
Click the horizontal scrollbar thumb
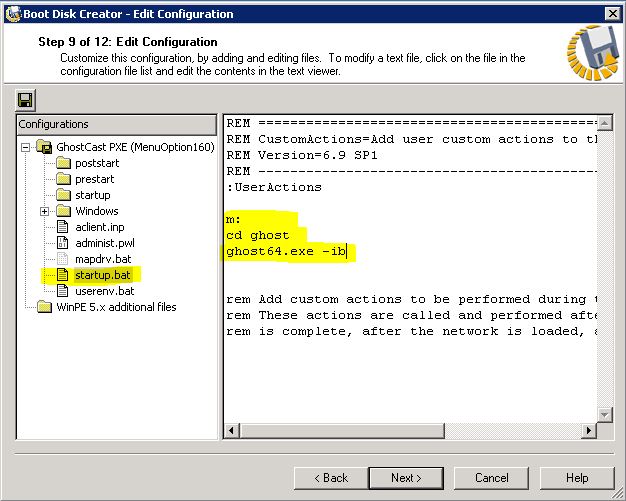(x=342, y=430)
